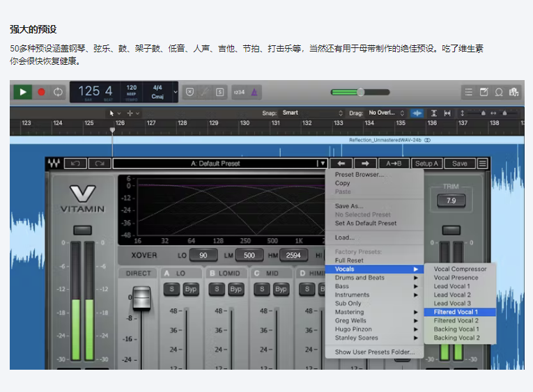Adjust the master volume slider
The height and width of the screenshot is (392, 533).
360,92
